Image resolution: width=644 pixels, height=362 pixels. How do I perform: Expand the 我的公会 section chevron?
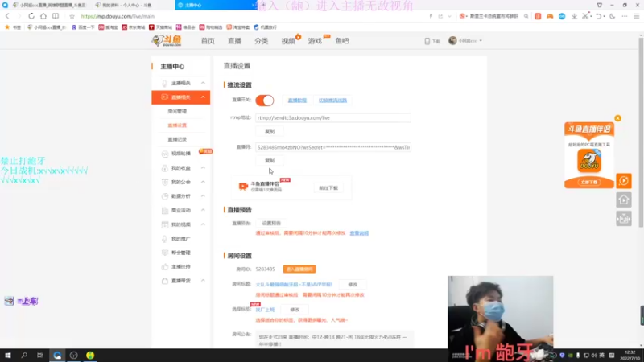point(203,182)
